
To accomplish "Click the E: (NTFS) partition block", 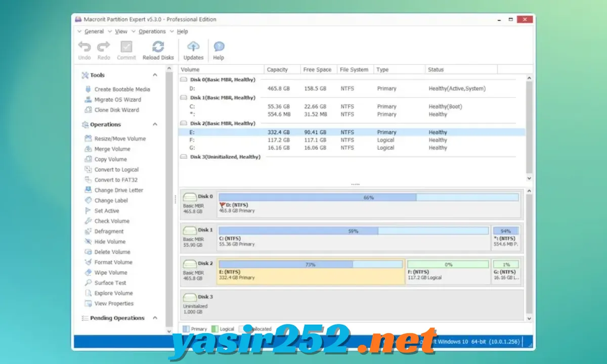I will coord(311,271).
